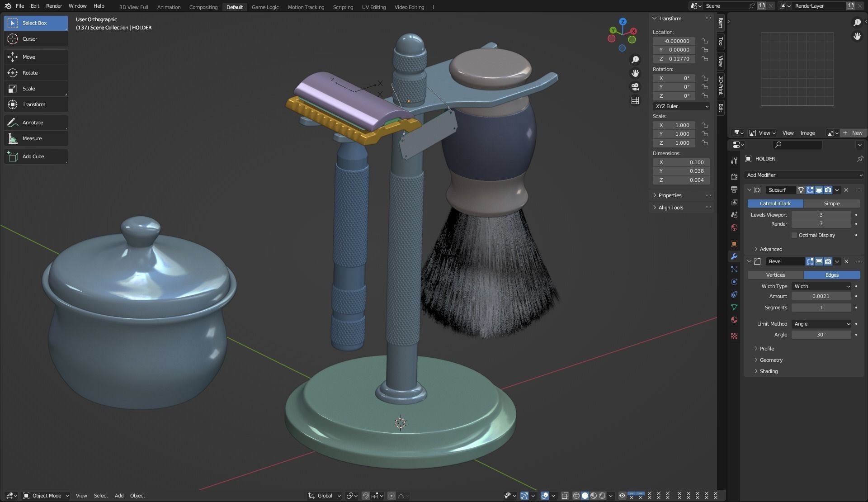This screenshot has height=502, width=868.
Task: Toggle Location X lock icon
Action: coord(705,41)
